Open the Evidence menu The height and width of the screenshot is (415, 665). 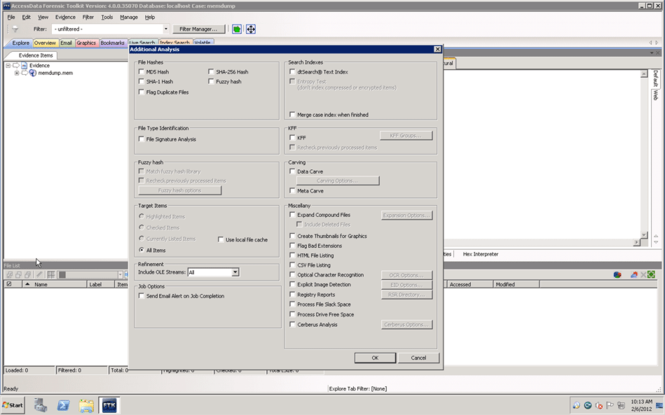[x=65, y=17]
